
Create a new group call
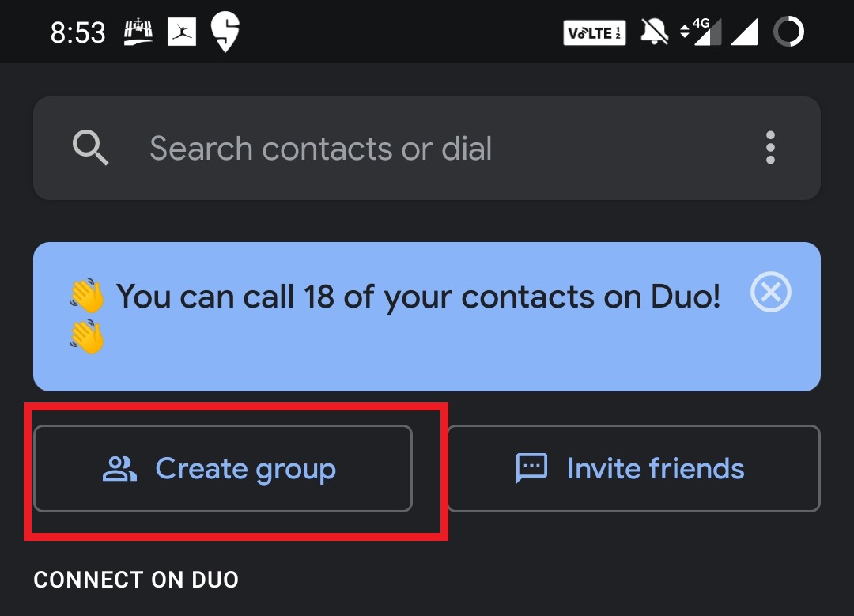coord(222,468)
